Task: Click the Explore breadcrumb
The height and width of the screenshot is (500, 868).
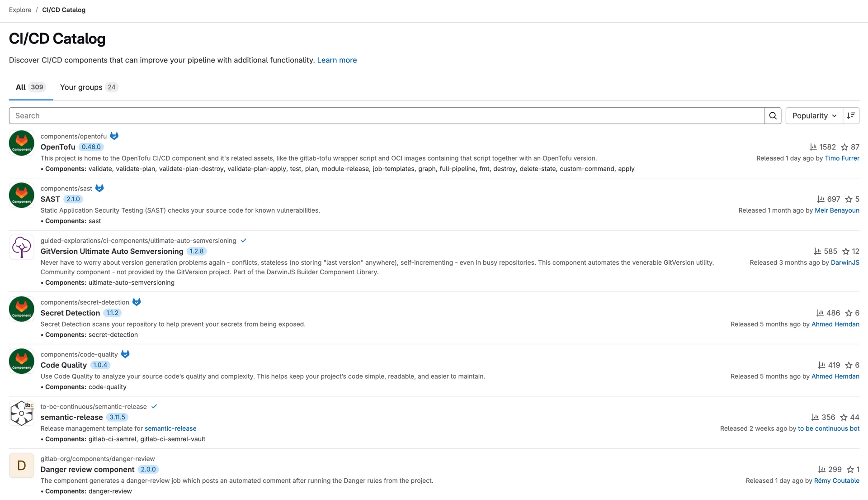Action: [20, 10]
